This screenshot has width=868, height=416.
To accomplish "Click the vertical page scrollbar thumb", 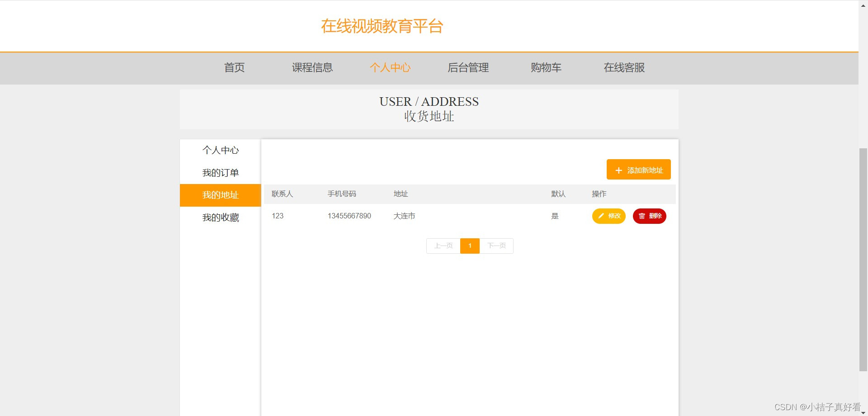I will point(863,260).
